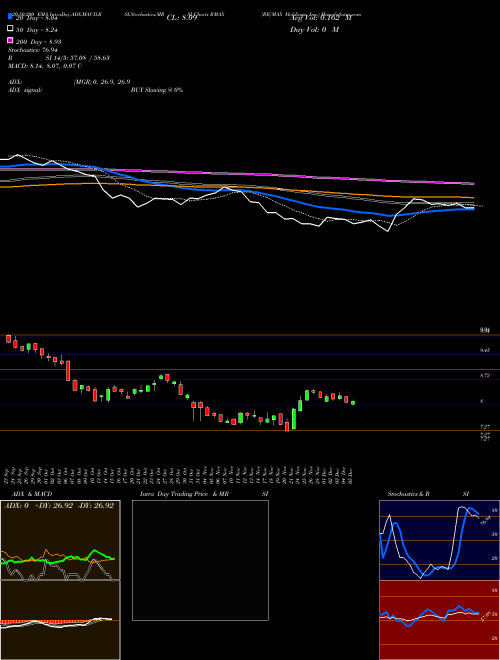Click the 'BUY Slowing @ 0%' signal text
The width and height of the screenshot is (500, 660).
(157, 90)
